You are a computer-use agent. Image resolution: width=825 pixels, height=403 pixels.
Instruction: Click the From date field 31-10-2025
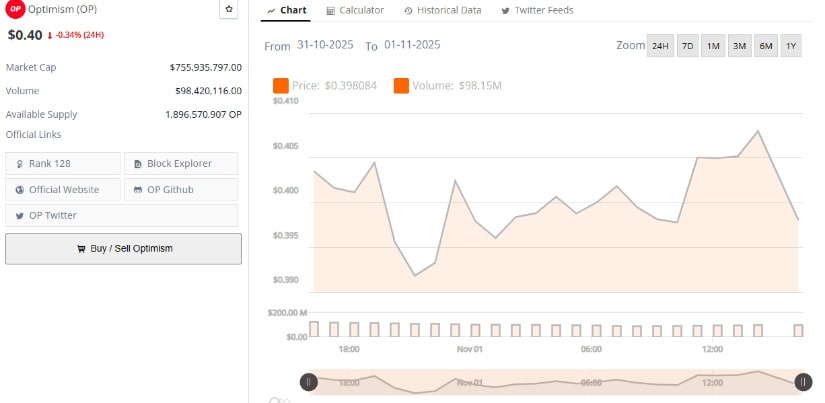(325, 45)
